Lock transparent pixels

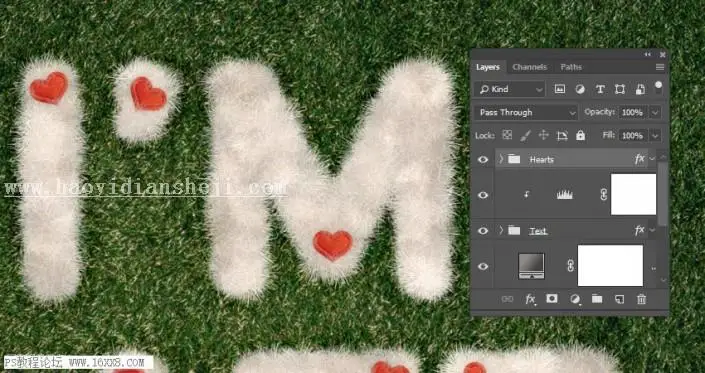pos(507,135)
